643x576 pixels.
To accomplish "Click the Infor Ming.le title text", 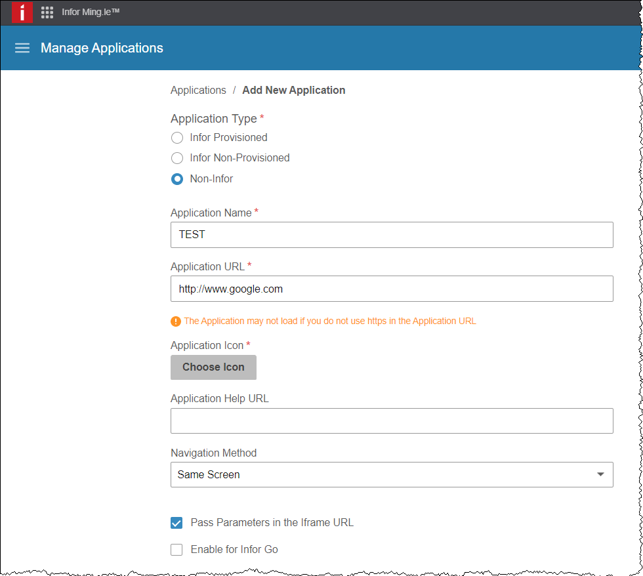I will click(90, 13).
